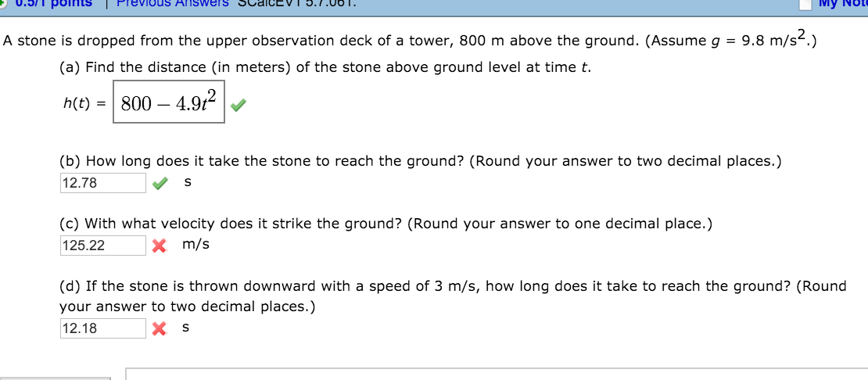Click the 125.22 velocity answer field
Image resolution: width=868 pixels, height=380 pixels.
tap(103, 246)
